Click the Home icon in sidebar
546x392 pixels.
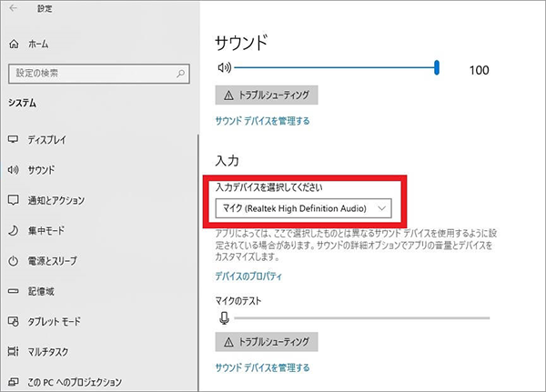14,44
